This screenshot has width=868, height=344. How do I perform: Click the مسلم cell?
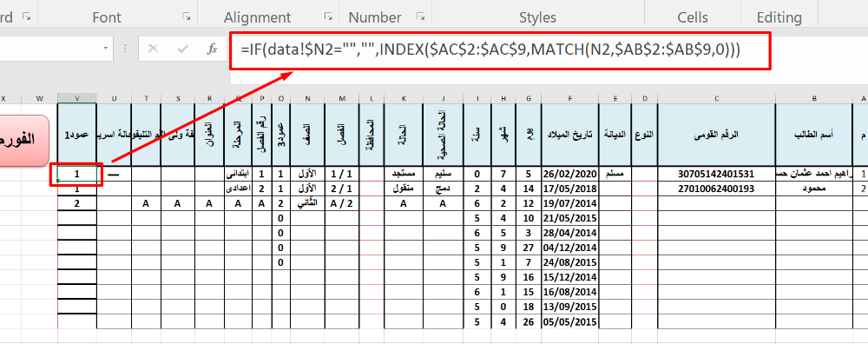(x=615, y=174)
